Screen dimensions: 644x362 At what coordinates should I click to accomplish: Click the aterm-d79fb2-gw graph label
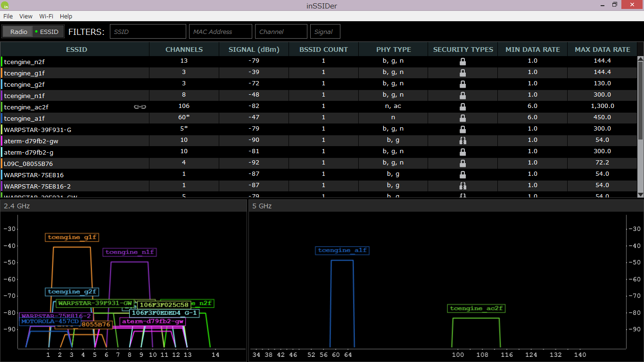(153, 321)
